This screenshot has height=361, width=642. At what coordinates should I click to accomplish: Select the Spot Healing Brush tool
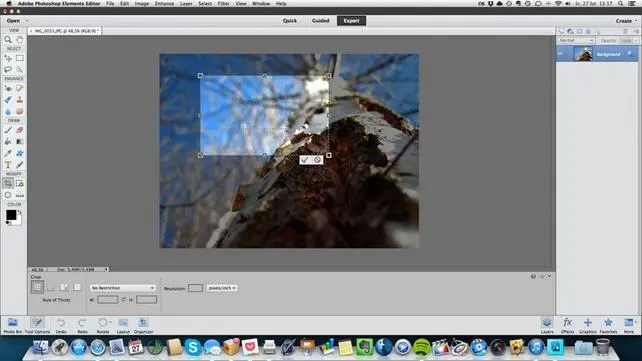[20, 88]
